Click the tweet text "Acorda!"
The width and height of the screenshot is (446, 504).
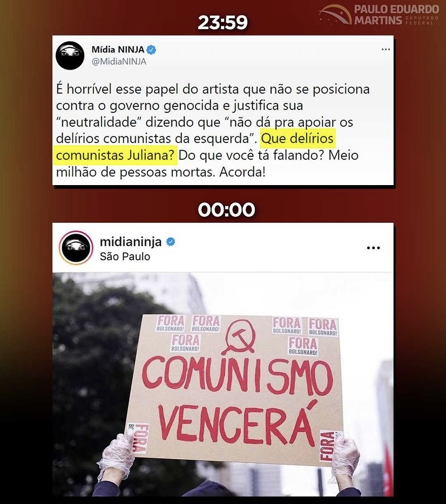tap(242, 172)
